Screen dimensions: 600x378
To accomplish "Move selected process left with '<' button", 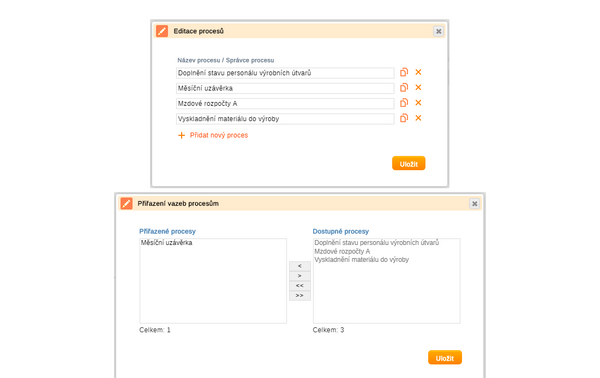I will pos(300,266).
